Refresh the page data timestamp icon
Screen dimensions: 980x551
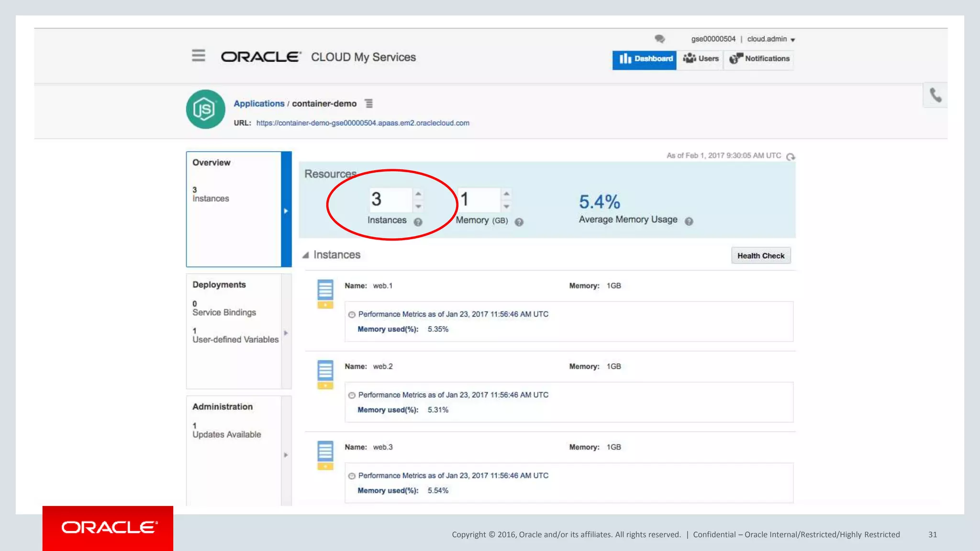click(791, 156)
